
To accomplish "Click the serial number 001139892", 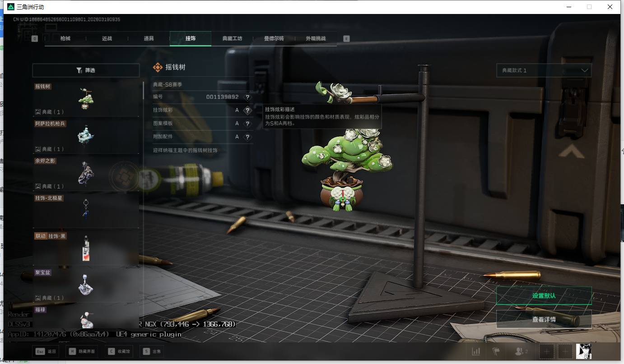I will tap(222, 97).
